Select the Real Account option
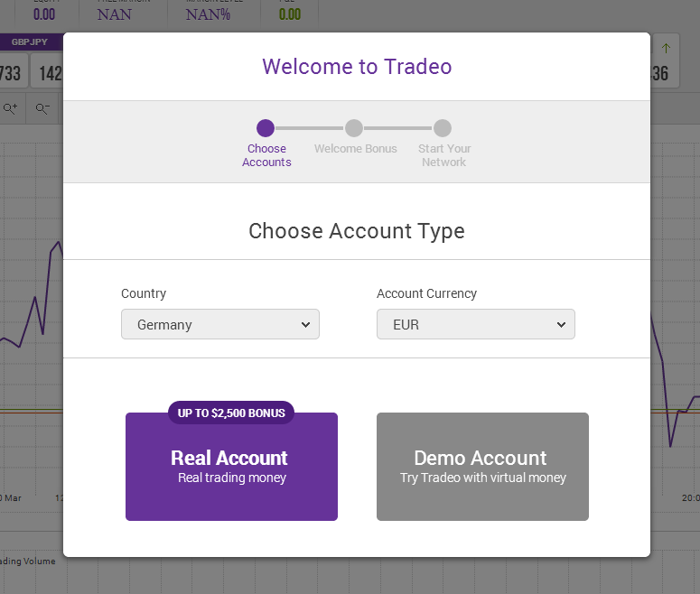The image size is (700, 594). 231,467
